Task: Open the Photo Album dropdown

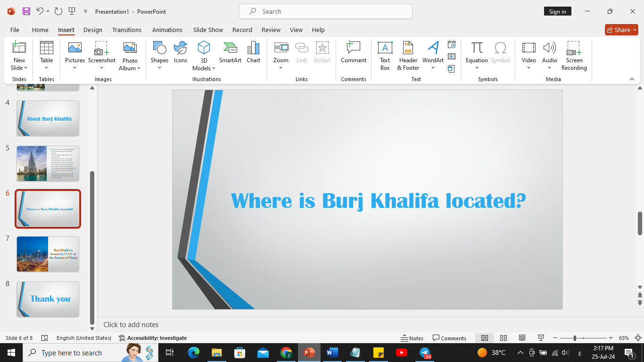Action: point(139,68)
